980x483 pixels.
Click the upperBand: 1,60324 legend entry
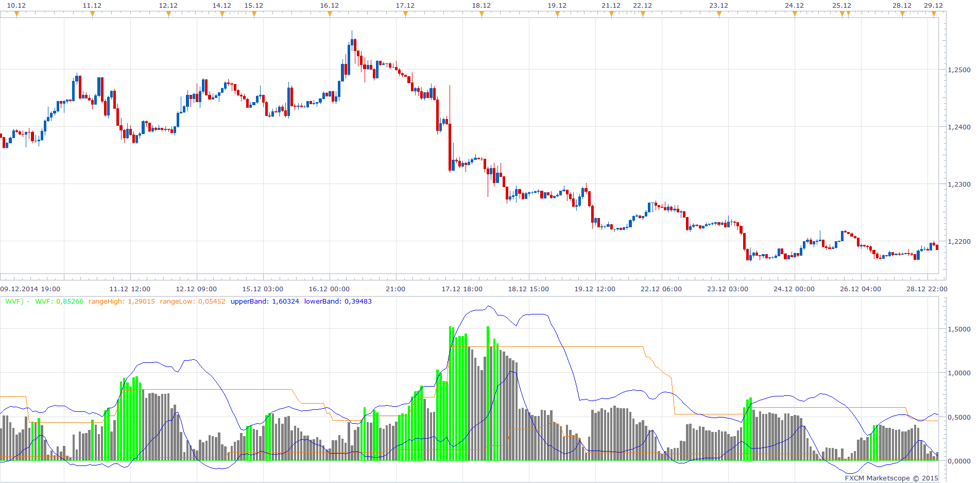265,302
